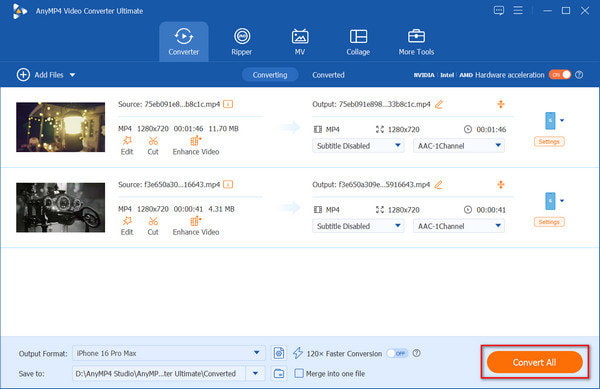600x389 pixels.
Task: Open More Tools tab
Action: click(416, 42)
